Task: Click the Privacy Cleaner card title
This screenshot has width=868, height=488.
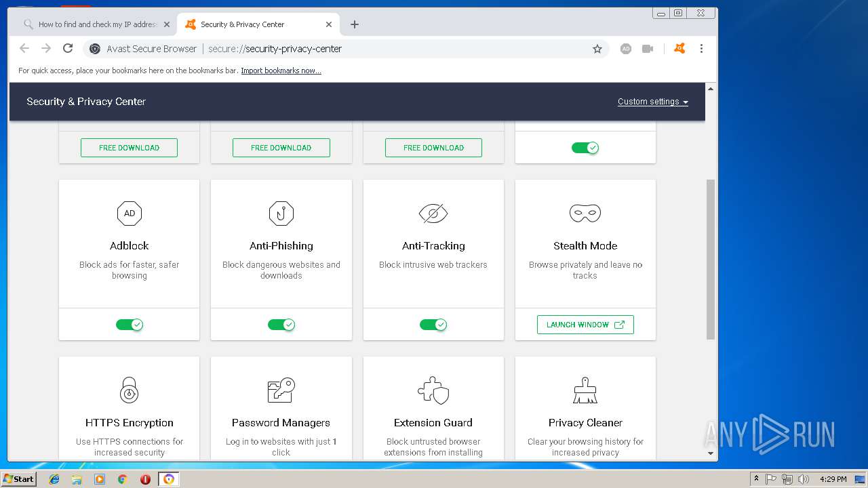Action: (x=585, y=423)
